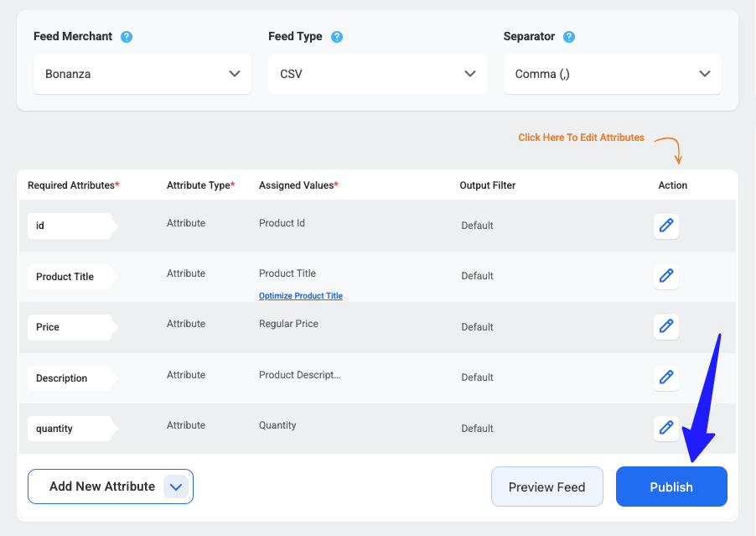Click help icon next to Feed Merchant
The image size is (756, 536).
tap(127, 37)
